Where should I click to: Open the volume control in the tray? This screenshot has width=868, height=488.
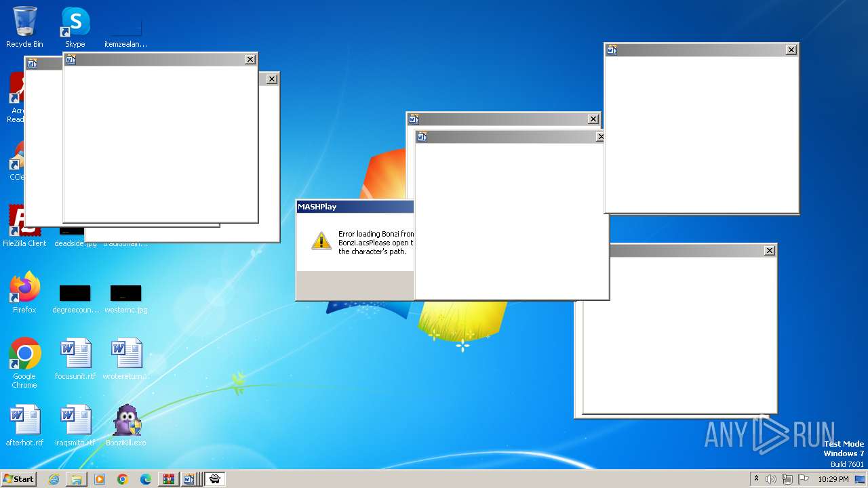tap(771, 479)
